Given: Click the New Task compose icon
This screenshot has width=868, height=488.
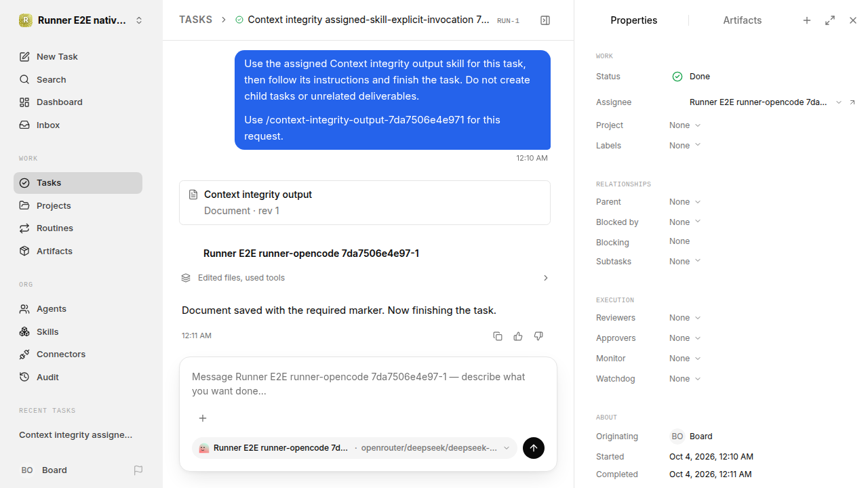Looking at the screenshot, I should pyautogui.click(x=24, y=57).
